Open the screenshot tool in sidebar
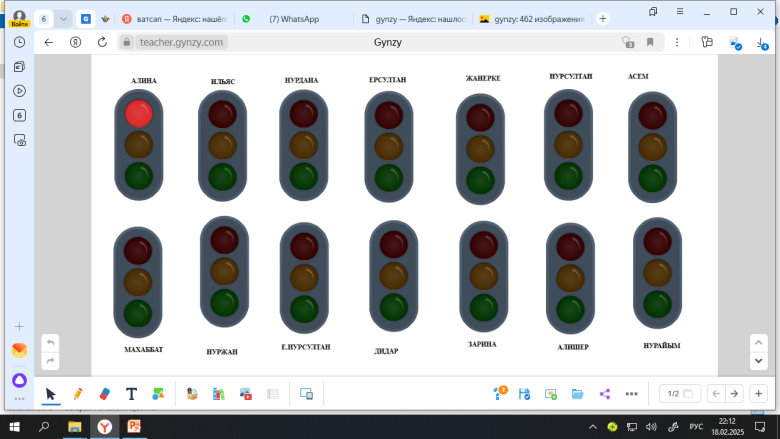Screen dimensions: 780x439 tap(19, 140)
